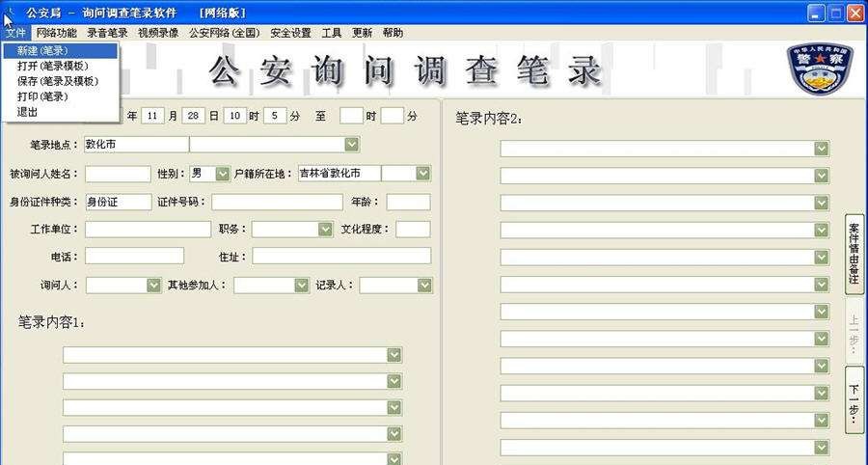
Task: Expand the 笔录地点 dropdown arrow
Action: coord(351,145)
